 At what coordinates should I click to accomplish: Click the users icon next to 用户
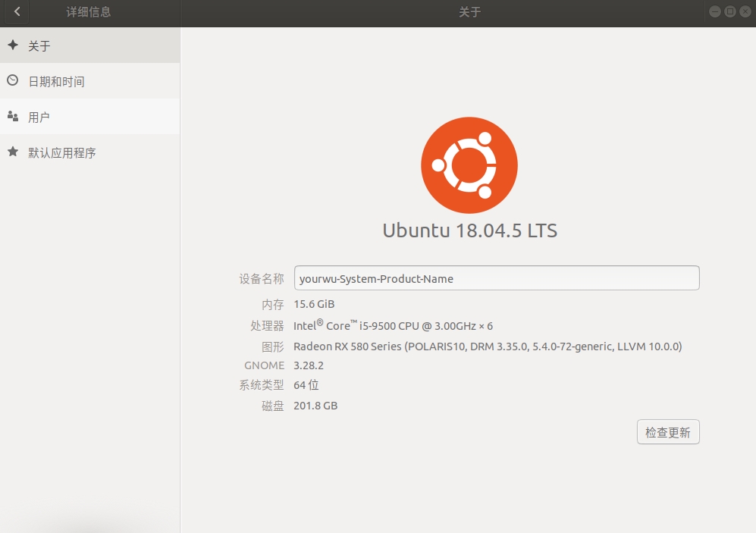pos(12,117)
